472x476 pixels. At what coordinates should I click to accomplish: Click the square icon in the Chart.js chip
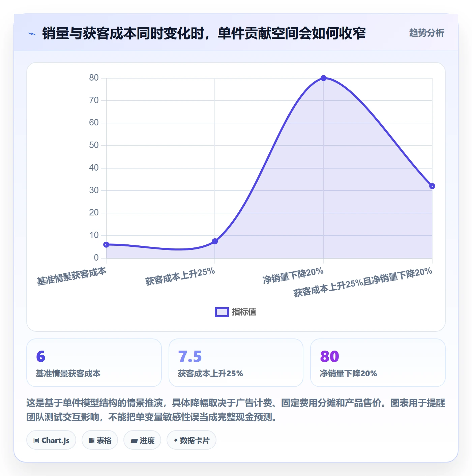point(36,440)
